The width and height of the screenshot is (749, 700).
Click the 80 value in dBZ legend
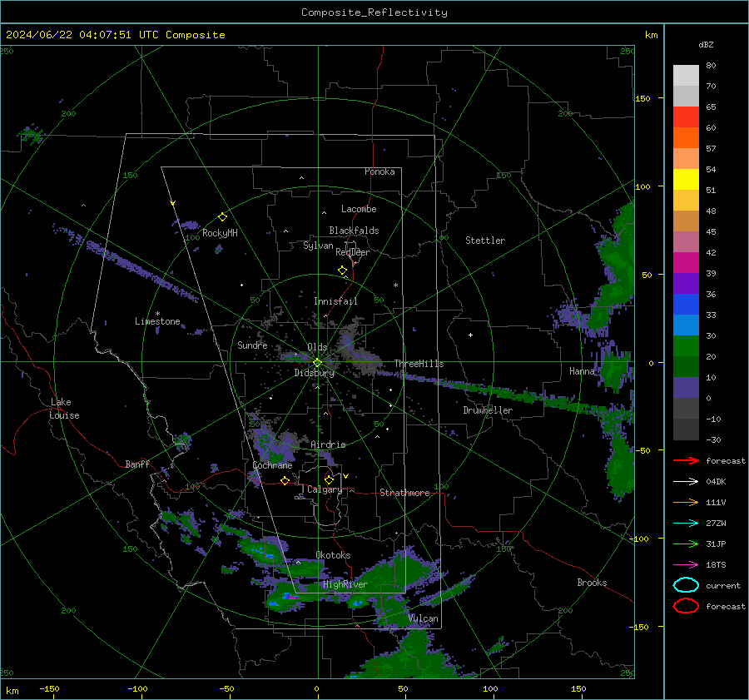tap(711, 65)
